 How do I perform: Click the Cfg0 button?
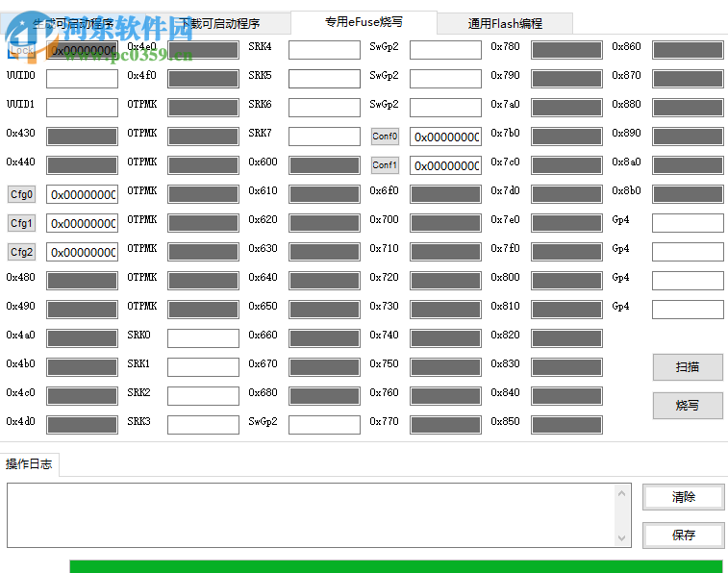(x=21, y=194)
